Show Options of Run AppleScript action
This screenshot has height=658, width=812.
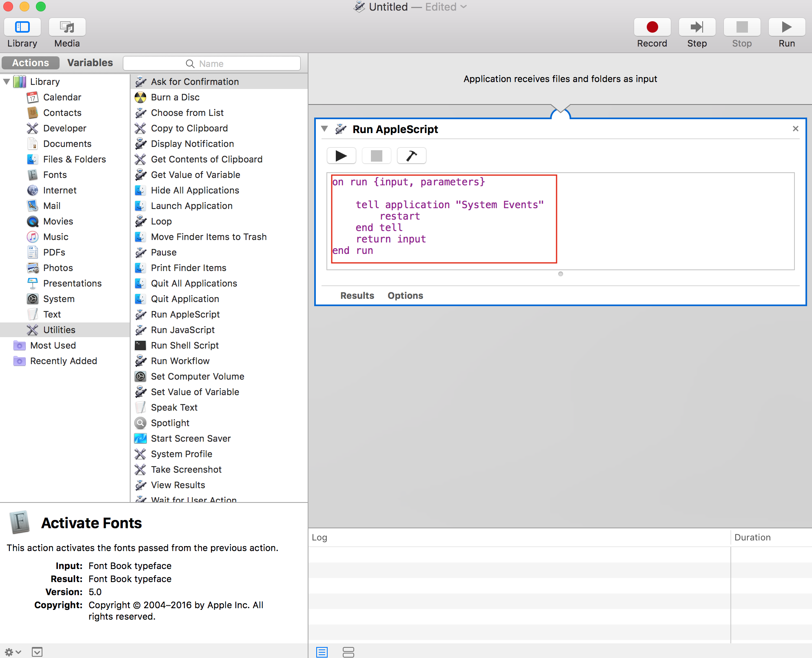[x=405, y=296]
